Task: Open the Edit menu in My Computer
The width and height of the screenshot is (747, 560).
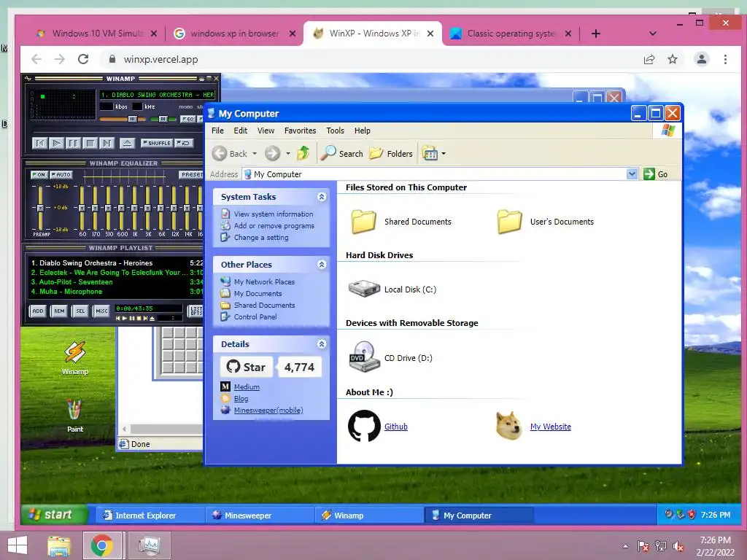Action: tap(240, 131)
